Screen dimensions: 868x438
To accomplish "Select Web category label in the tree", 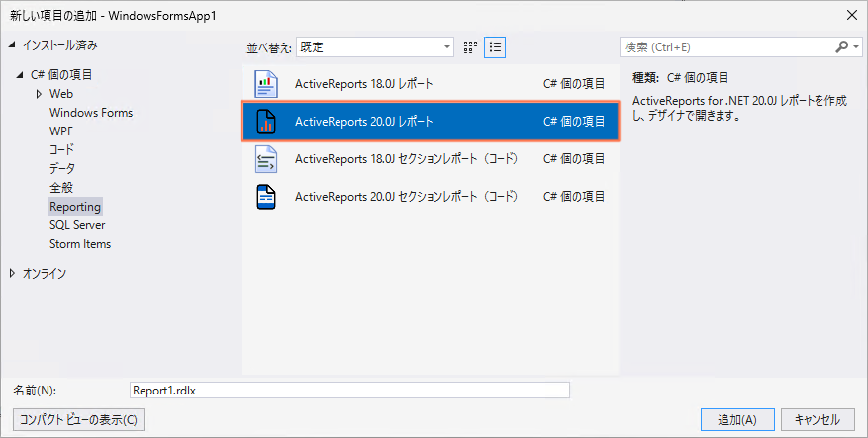I will [x=61, y=94].
